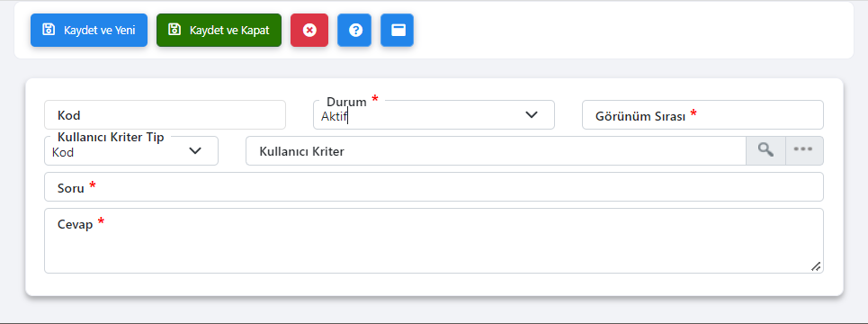Expand the Kullanıcı Kriter Tip dropdown
The image size is (868, 324).
pyautogui.click(x=131, y=151)
